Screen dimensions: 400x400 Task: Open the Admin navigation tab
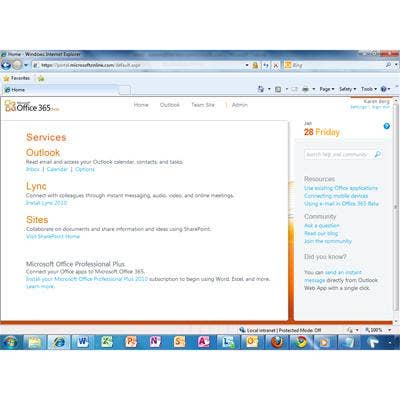pos(240,105)
